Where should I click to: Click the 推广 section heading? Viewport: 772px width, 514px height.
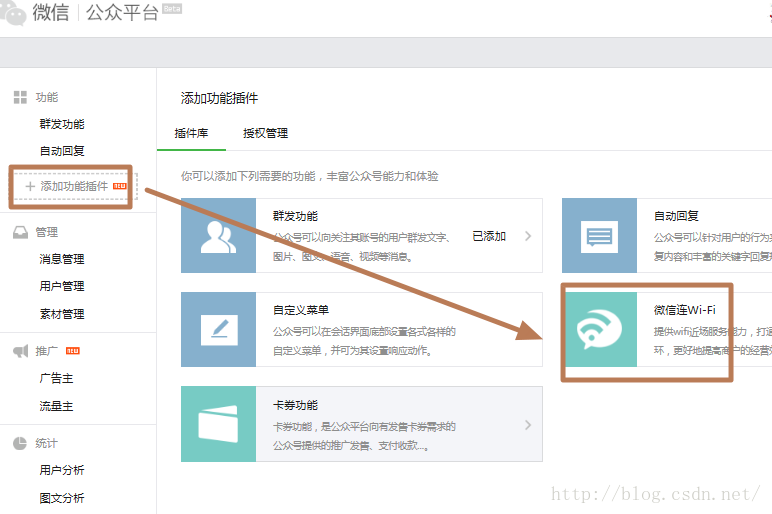46,351
